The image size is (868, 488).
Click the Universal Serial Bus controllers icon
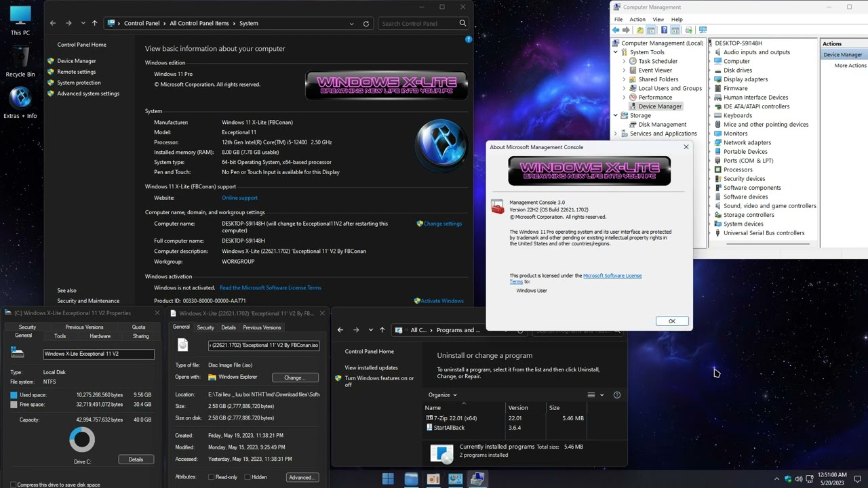tap(718, 233)
